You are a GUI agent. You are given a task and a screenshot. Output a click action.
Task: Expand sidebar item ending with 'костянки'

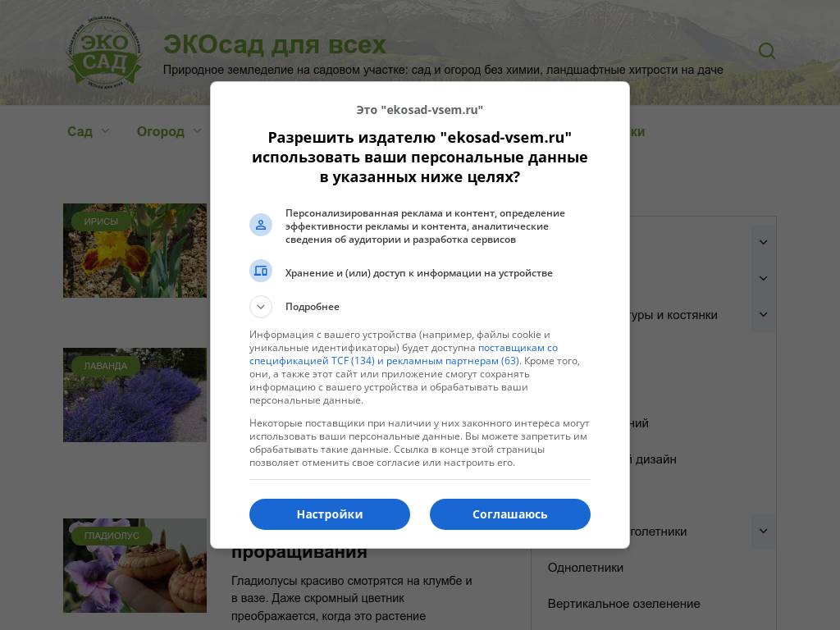point(764,314)
